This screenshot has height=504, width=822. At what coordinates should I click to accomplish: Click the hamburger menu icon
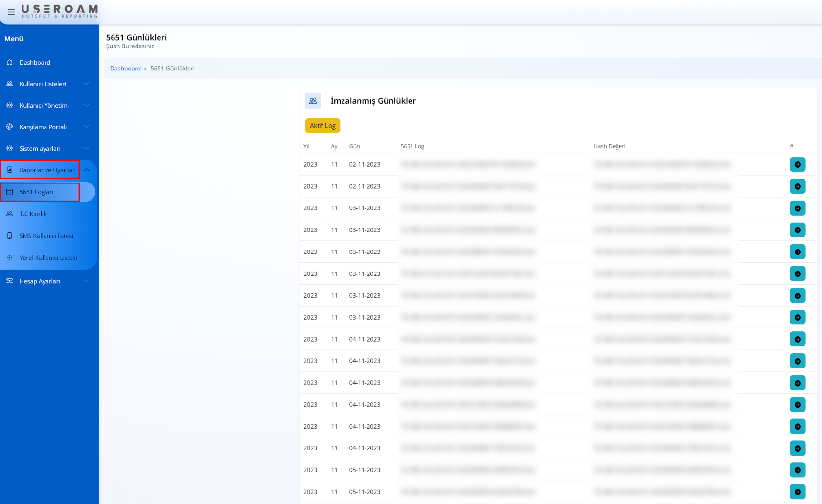(11, 12)
